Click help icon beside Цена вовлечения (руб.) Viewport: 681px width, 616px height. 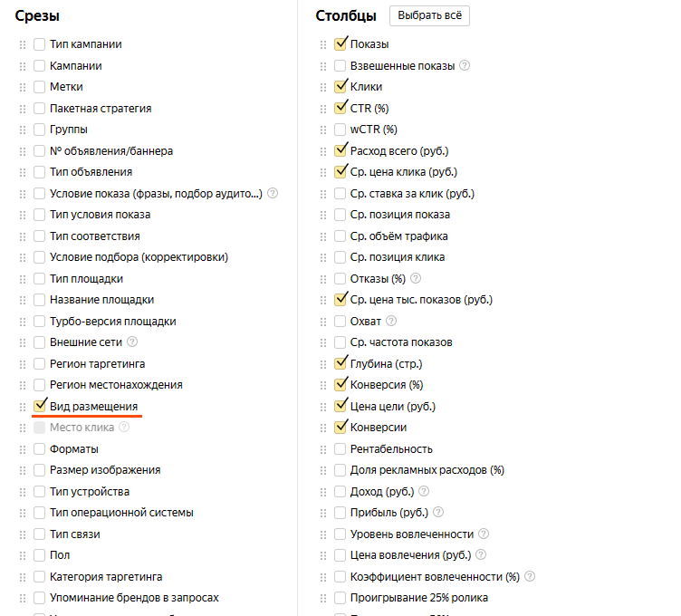(x=481, y=554)
